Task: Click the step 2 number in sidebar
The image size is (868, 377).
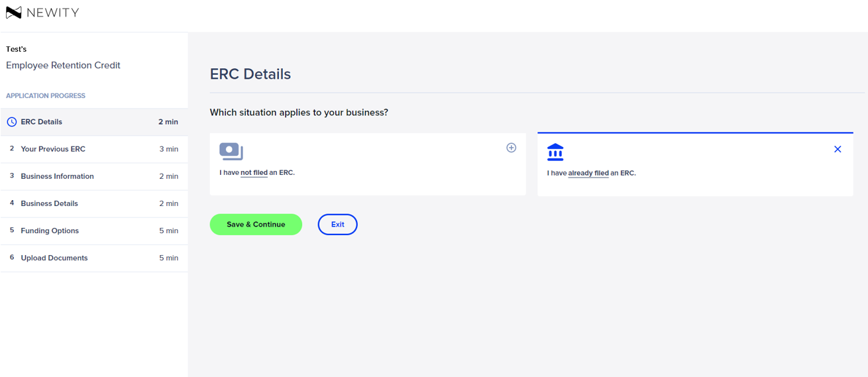Action: pyautogui.click(x=12, y=148)
